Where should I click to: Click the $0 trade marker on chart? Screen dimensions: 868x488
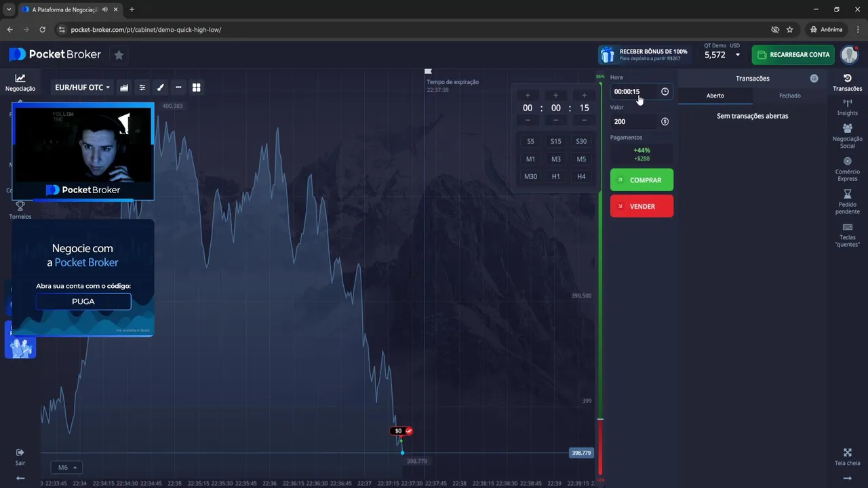click(401, 431)
